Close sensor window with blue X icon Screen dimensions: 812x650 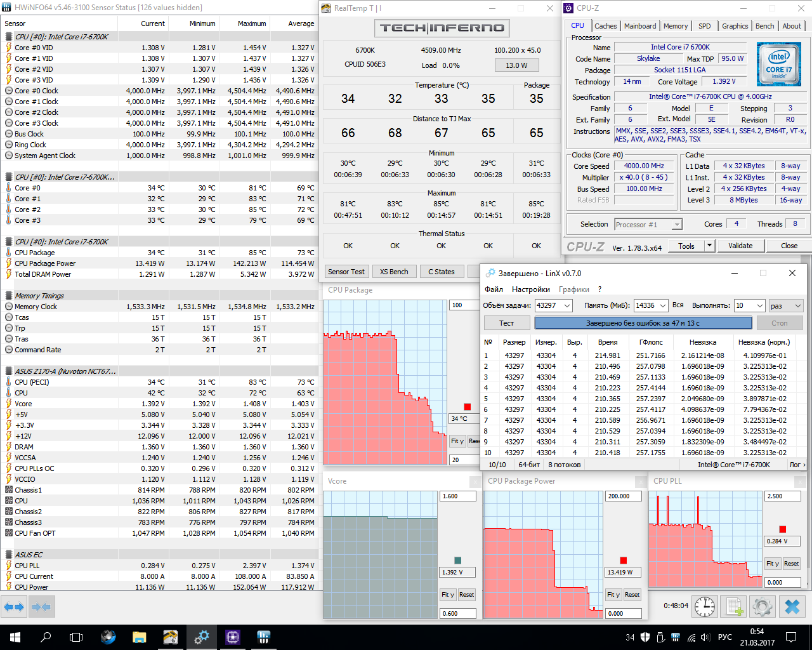[x=792, y=606]
